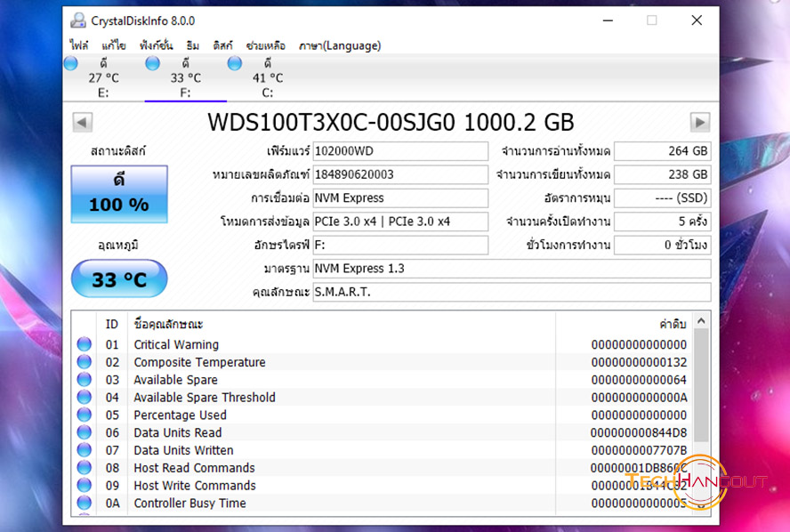Viewport: 790px width, 532px height.
Task: Open the ธีม (Theme) menu
Action: 192,45
